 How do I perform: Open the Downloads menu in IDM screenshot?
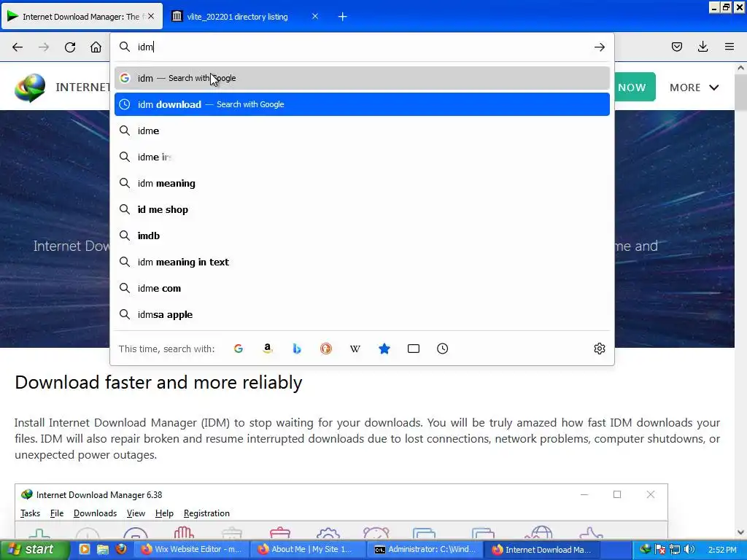[x=96, y=513]
